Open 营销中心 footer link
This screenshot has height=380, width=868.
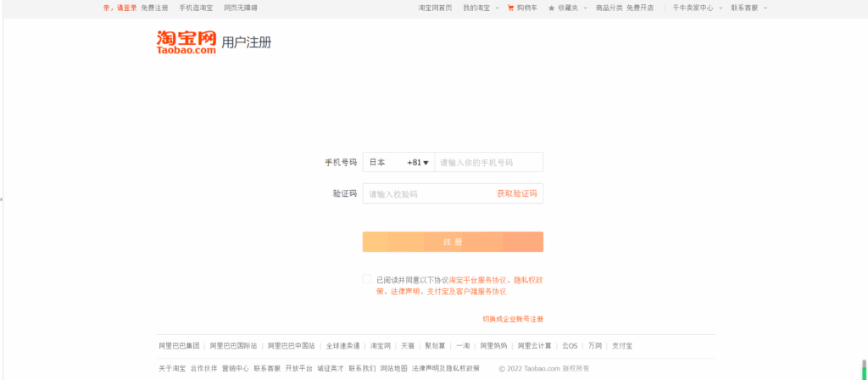pos(236,368)
